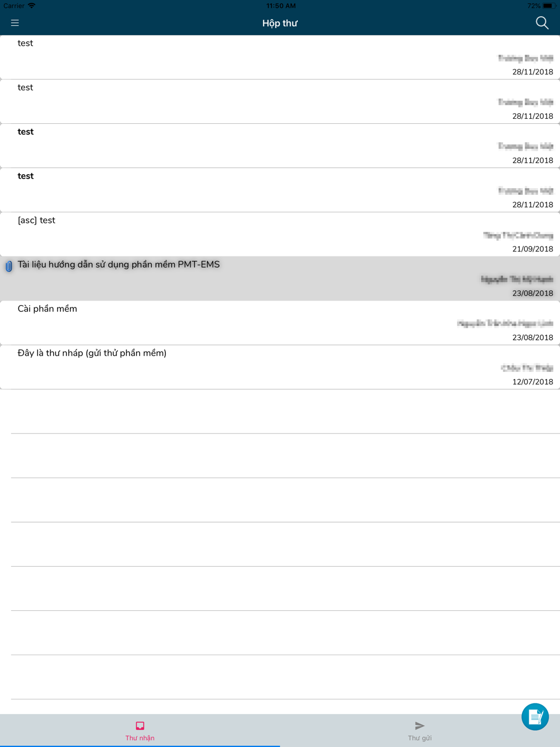
Task: Switch to the Thư gửi tab
Action: click(420, 730)
